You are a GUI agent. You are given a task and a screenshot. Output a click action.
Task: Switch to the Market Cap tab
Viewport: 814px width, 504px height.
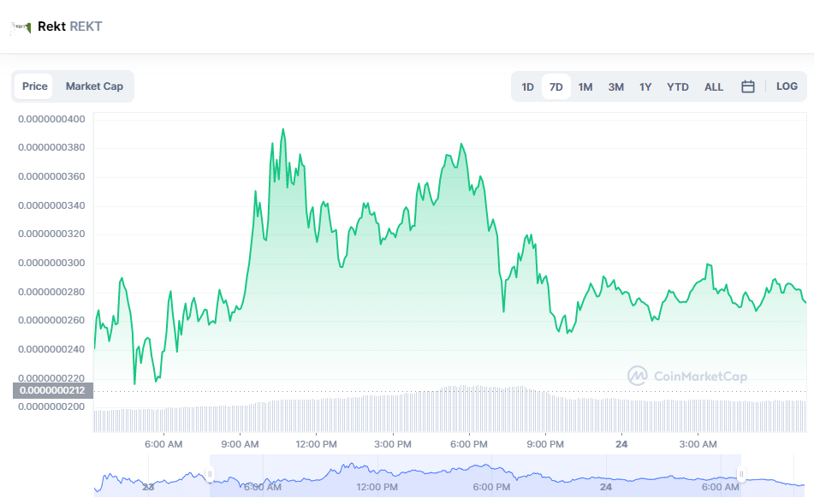click(94, 86)
